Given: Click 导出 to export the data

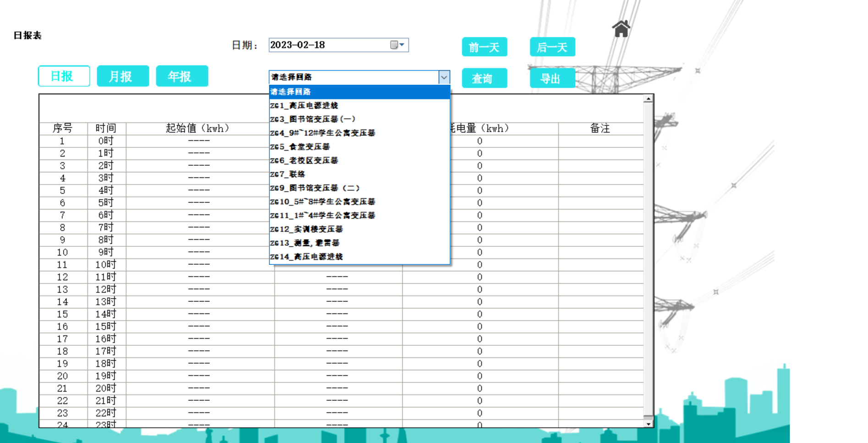Looking at the screenshot, I should 552,78.
